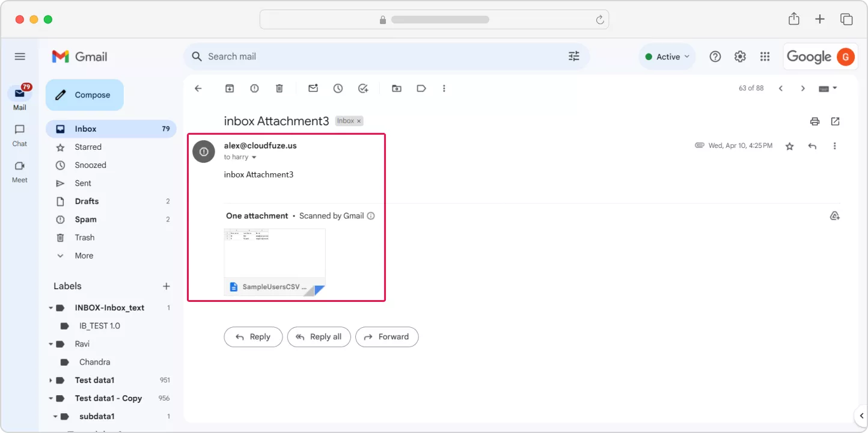The image size is (868, 433).
Task: Click the Reply all button
Action: tap(319, 337)
